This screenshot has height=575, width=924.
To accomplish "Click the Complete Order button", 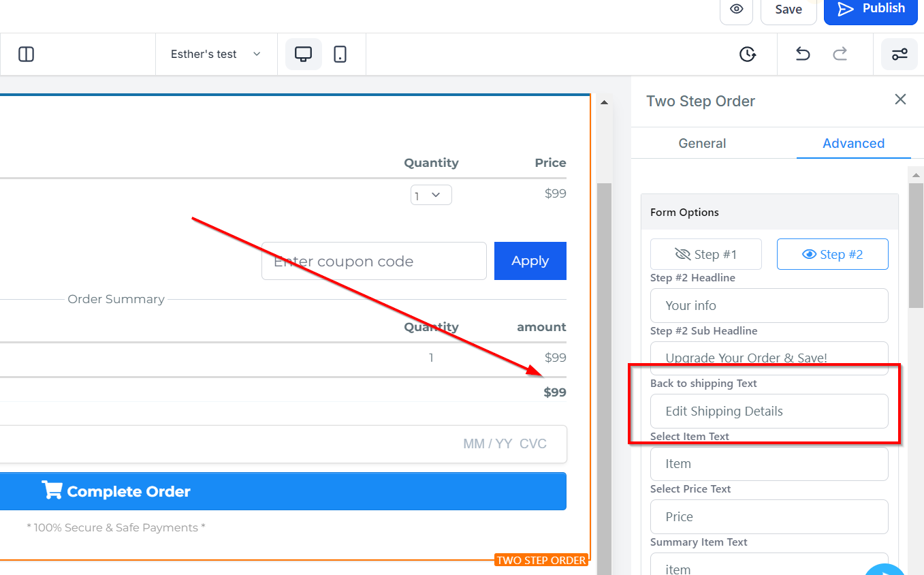I will coord(283,491).
